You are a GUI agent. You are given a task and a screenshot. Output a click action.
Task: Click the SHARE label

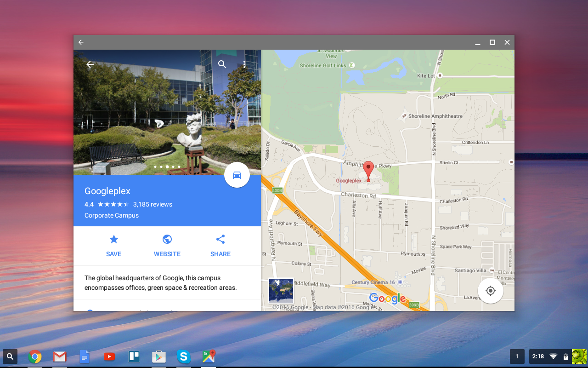tap(220, 254)
